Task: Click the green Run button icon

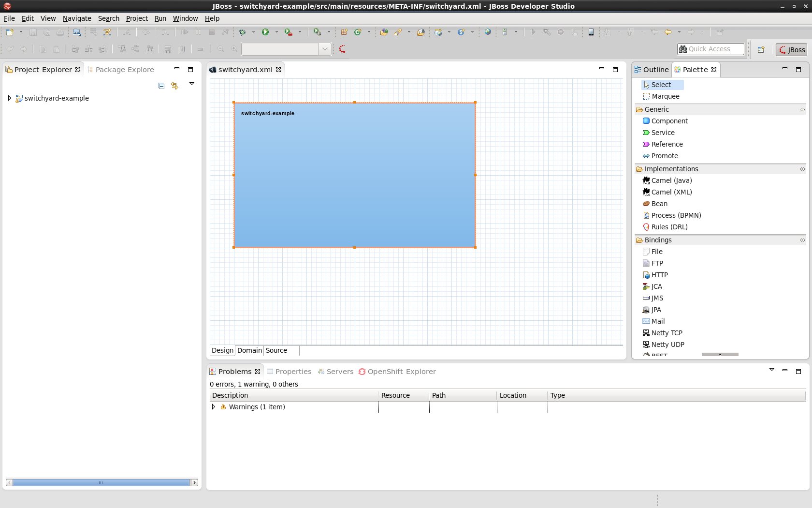Action: click(x=265, y=32)
